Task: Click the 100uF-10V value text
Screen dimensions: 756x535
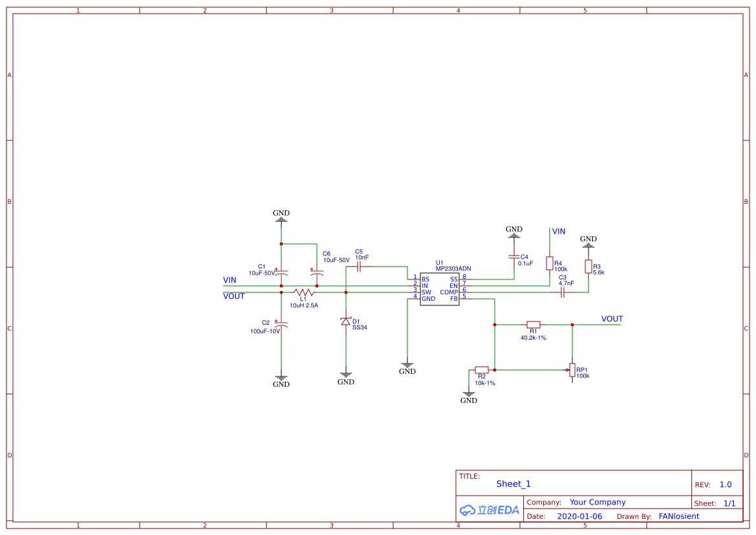Action: coord(265,331)
